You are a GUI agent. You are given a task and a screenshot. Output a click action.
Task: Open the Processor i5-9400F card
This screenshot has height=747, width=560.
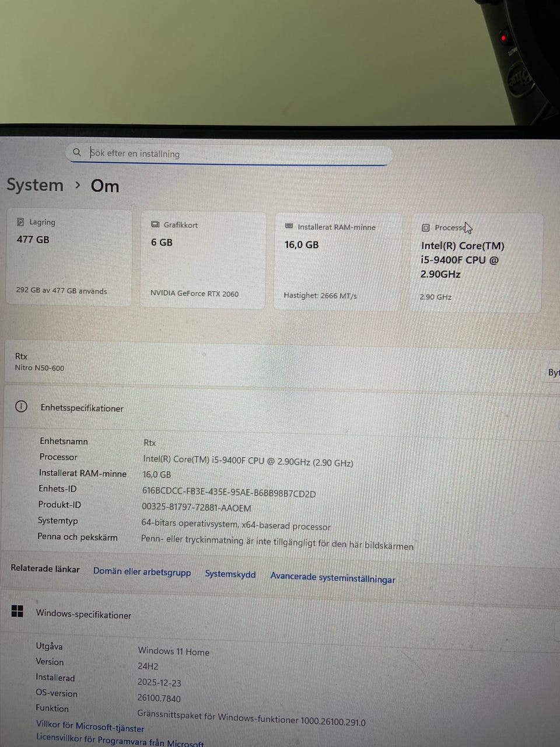[x=477, y=263]
